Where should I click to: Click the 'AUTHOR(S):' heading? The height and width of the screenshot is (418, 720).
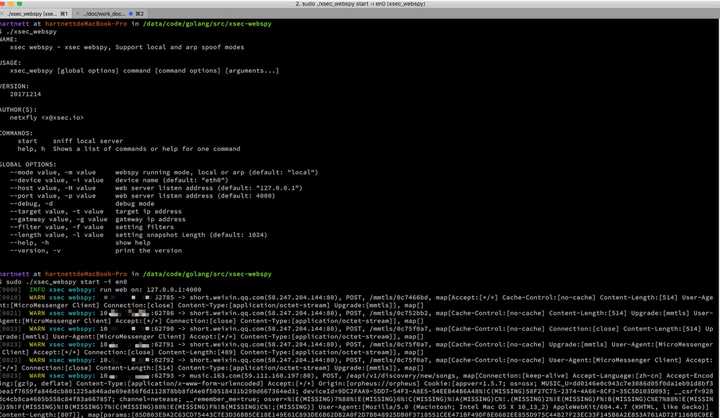click(x=18, y=110)
